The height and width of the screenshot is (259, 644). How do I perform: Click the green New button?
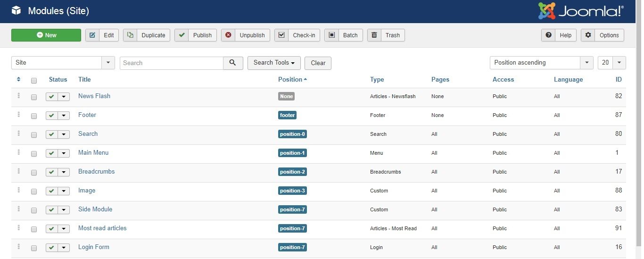click(x=46, y=35)
